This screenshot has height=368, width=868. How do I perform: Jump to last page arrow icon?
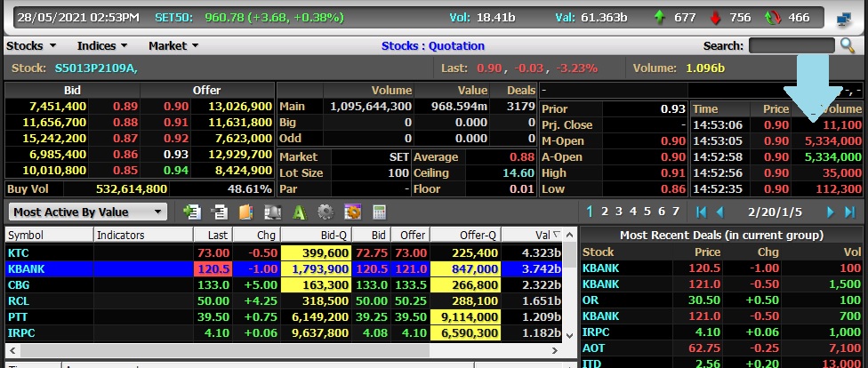pos(849,212)
